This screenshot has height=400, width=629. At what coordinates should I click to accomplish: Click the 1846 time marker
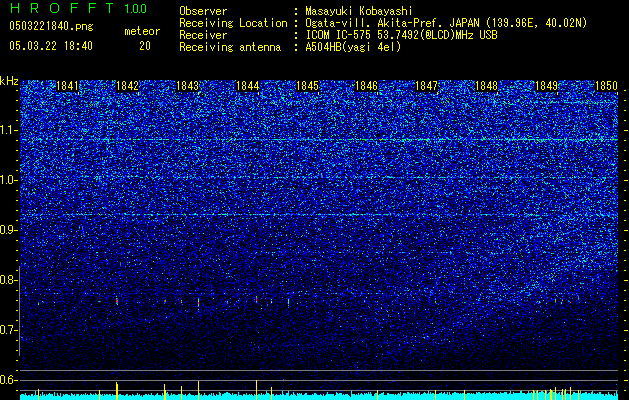(367, 86)
